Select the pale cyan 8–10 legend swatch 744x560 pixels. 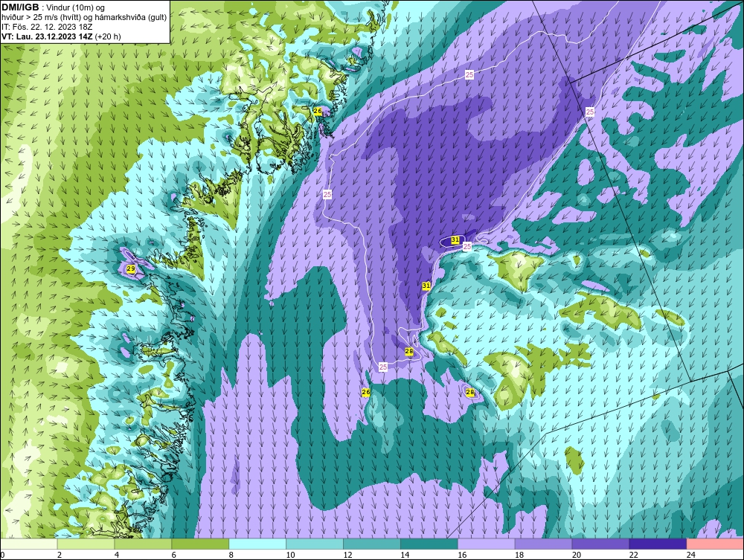pos(257,544)
